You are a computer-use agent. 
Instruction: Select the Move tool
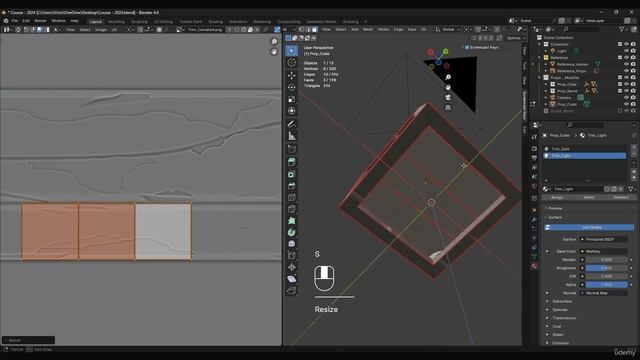(x=291, y=76)
